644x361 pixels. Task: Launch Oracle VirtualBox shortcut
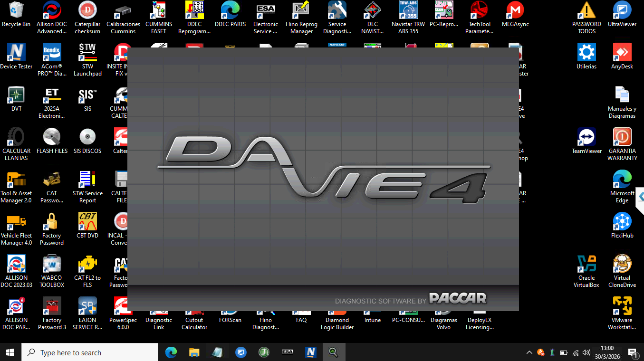pyautogui.click(x=586, y=271)
